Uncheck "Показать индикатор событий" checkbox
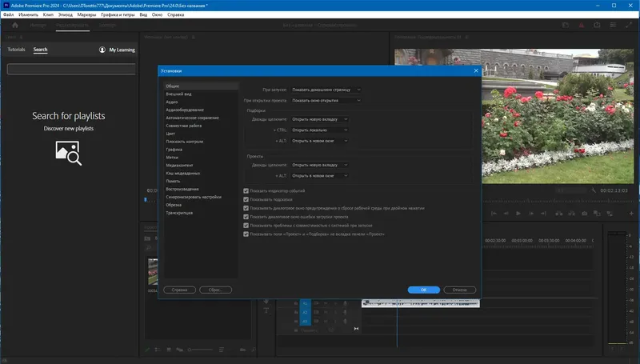 tap(246, 190)
